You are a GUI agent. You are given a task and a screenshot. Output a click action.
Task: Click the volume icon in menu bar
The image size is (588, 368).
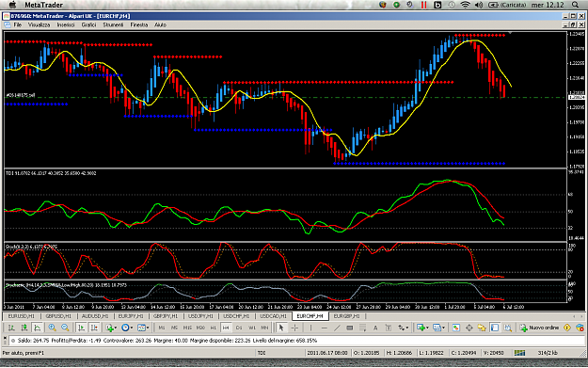479,5
